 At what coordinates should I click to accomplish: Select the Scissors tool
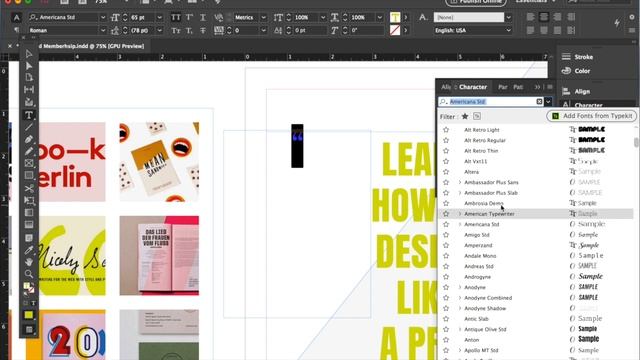[29, 189]
